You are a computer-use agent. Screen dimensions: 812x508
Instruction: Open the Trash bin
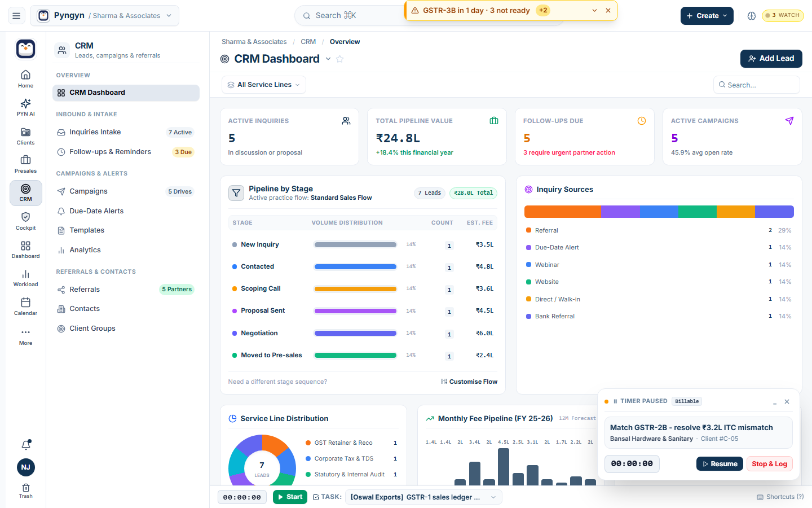pyautogui.click(x=25, y=491)
